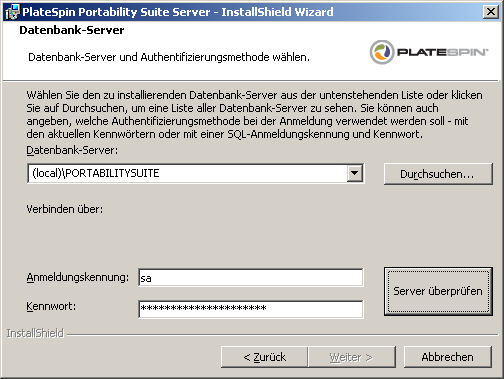Click the Weiter > button
504x379 pixels.
tap(352, 357)
